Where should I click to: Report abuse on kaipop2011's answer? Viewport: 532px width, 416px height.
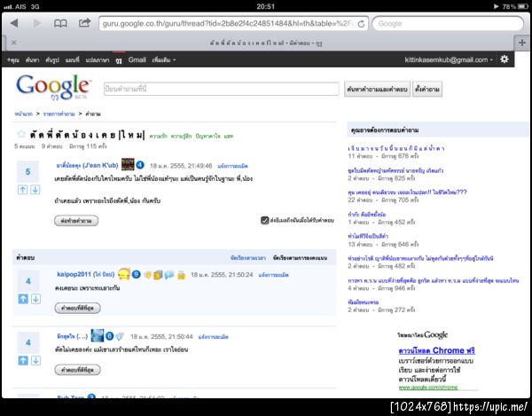273,275
